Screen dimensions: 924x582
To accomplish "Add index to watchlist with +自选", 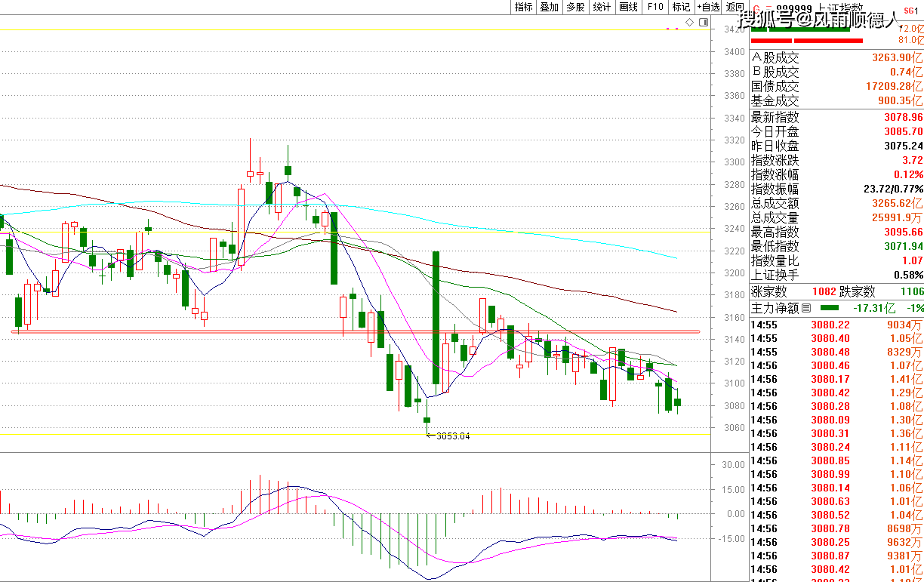I will point(708,7).
